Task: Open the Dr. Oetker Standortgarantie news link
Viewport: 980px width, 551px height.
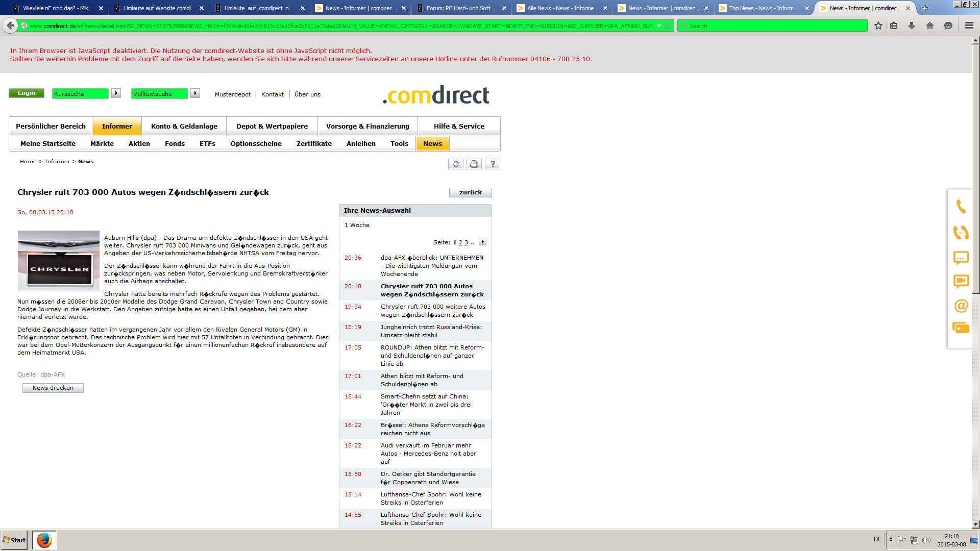Action: (428, 478)
